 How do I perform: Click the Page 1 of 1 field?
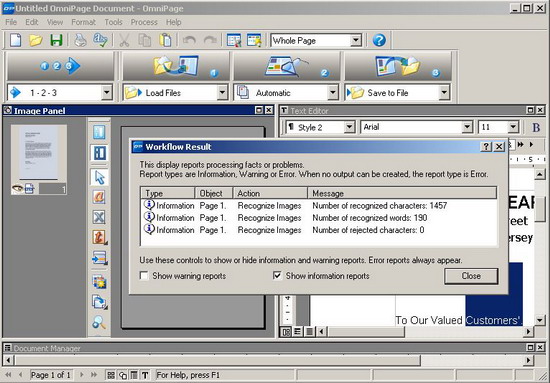[x=51, y=375]
